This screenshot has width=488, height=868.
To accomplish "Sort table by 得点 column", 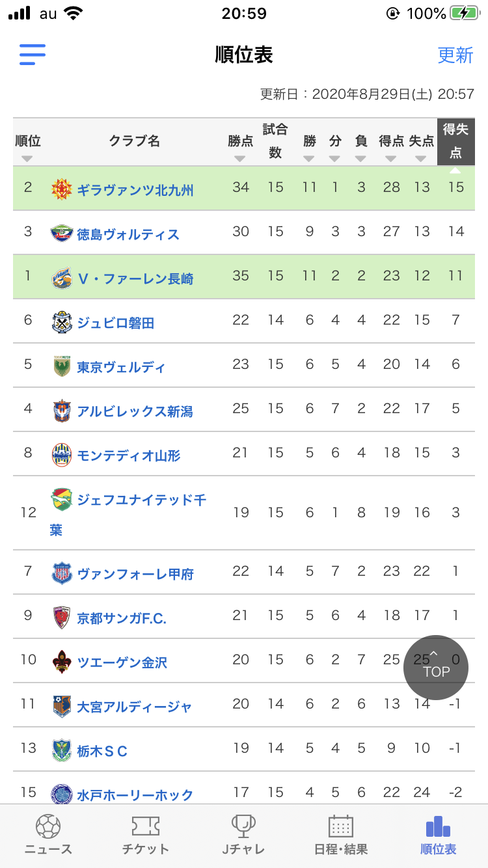I will 391,148.
